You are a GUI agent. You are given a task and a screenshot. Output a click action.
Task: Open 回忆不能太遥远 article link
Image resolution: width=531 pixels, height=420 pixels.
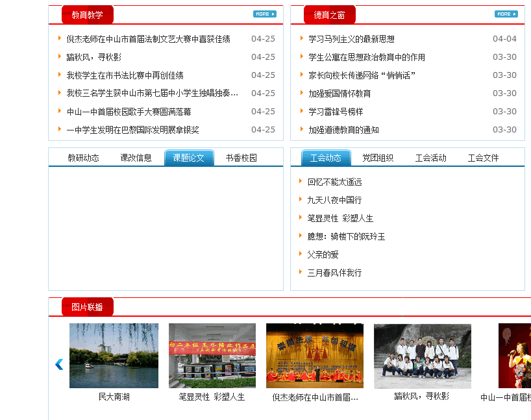coord(334,182)
